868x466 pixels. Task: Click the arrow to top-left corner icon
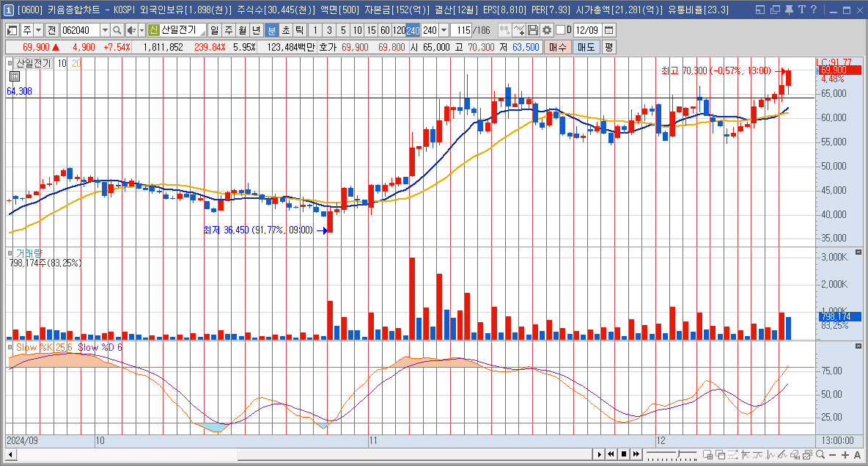(745, 455)
